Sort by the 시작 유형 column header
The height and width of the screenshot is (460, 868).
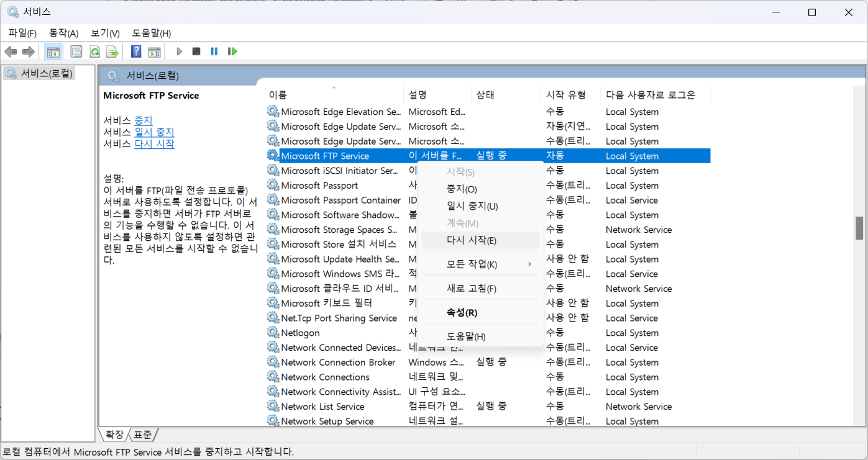pos(570,95)
